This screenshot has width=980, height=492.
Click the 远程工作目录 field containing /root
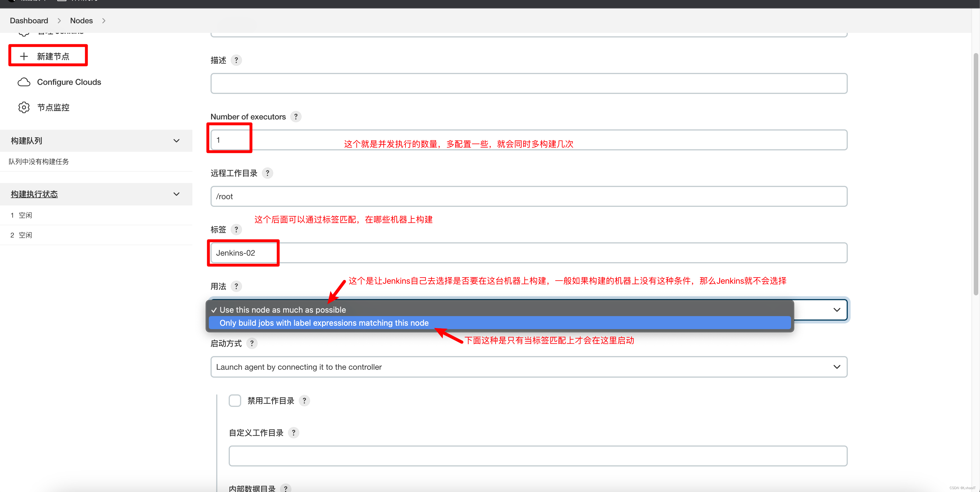click(x=529, y=196)
